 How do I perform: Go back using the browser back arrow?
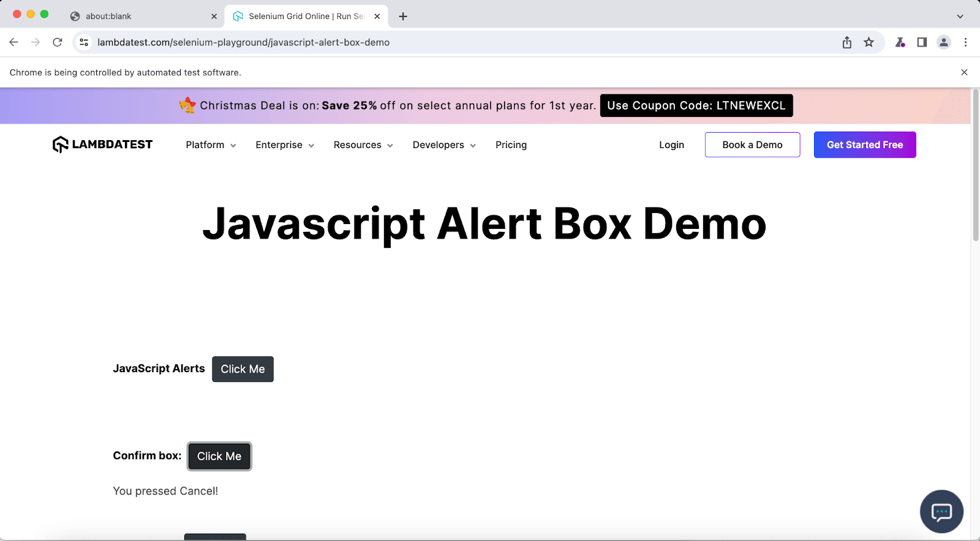13,42
